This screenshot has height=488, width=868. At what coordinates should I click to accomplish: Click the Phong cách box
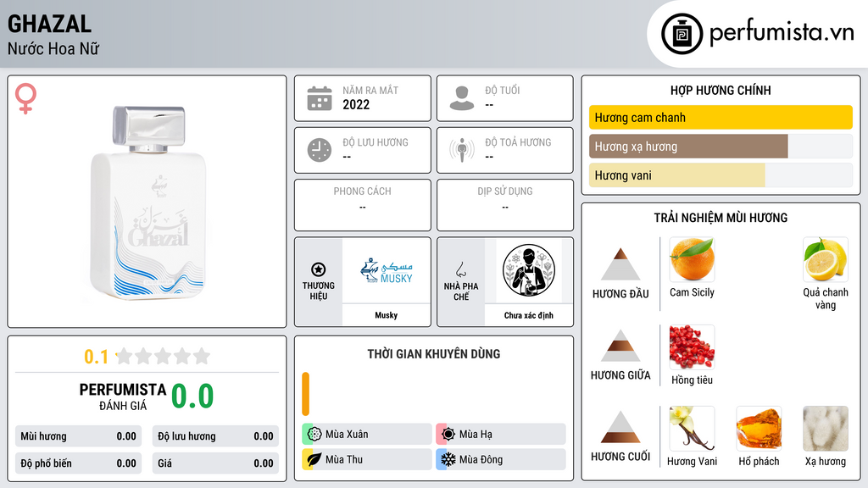[x=363, y=205]
